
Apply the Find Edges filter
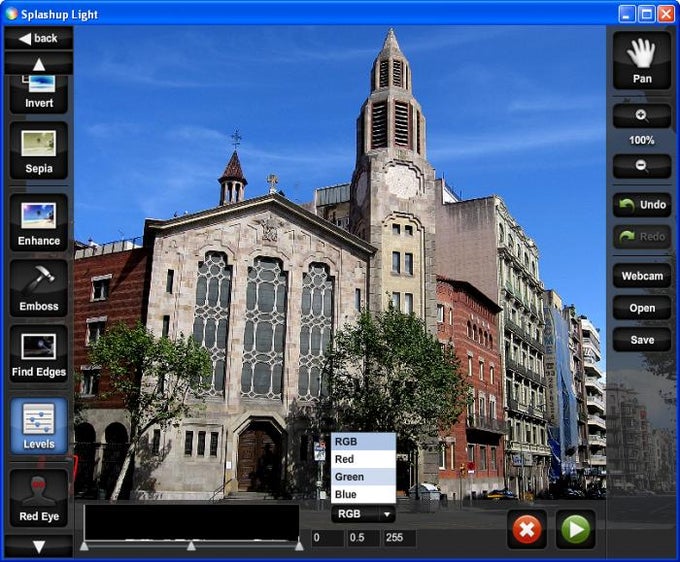click(x=39, y=353)
